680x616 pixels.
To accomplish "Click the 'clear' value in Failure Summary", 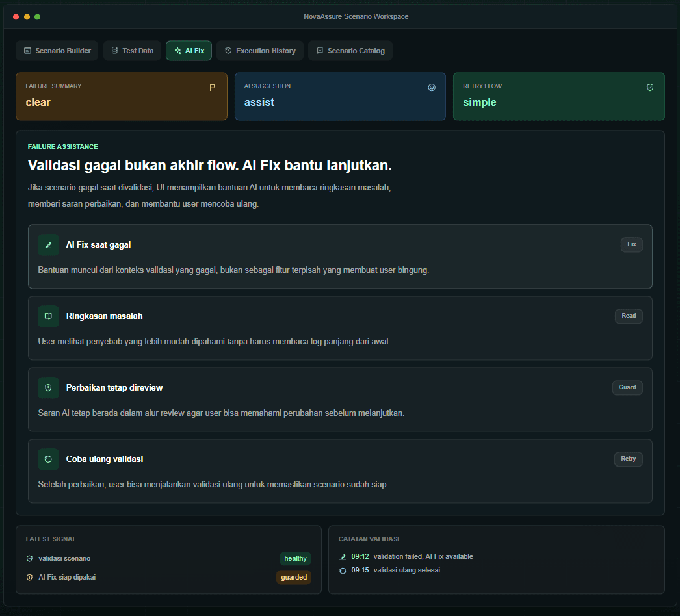I will (x=38, y=102).
